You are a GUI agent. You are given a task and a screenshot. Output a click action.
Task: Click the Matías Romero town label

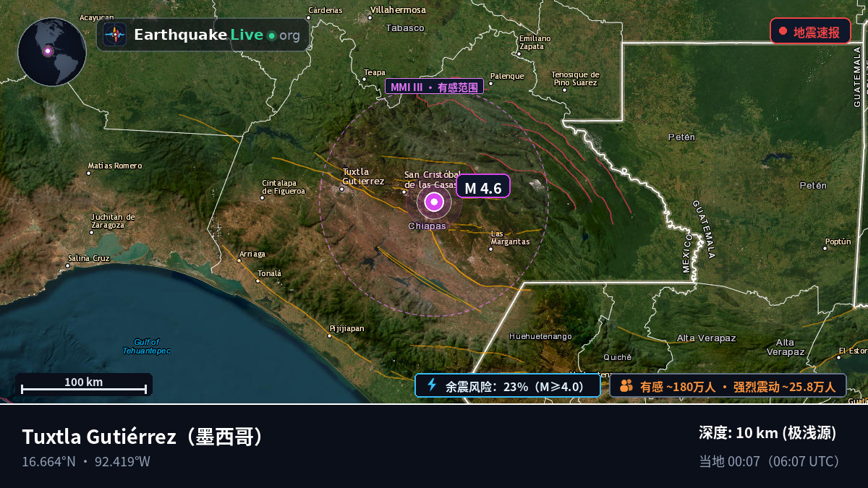[115, 166]
